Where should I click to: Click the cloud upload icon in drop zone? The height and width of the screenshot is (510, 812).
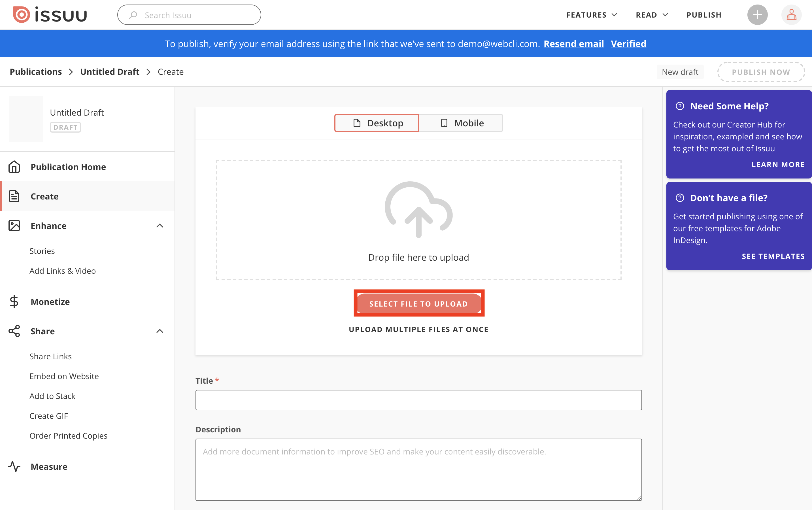(x=418, y=209)
